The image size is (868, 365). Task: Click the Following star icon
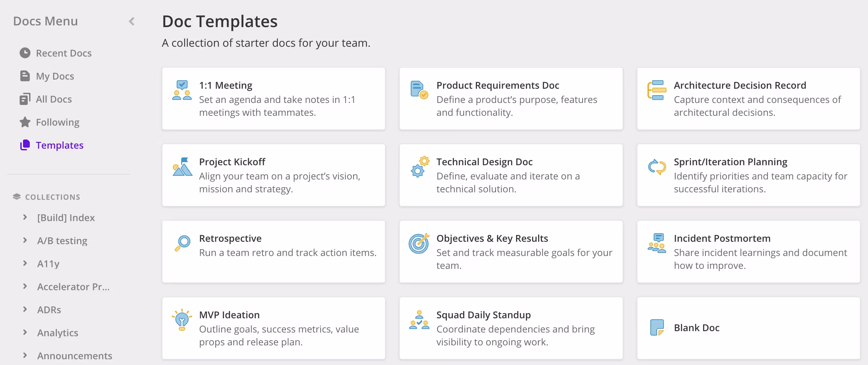point(25,122)
